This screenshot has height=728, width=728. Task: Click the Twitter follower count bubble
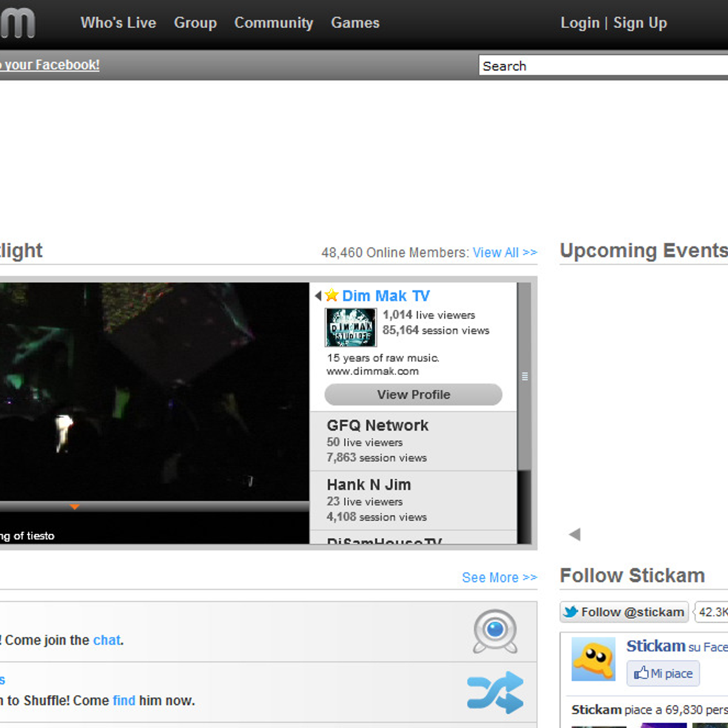tap(711, 612)
